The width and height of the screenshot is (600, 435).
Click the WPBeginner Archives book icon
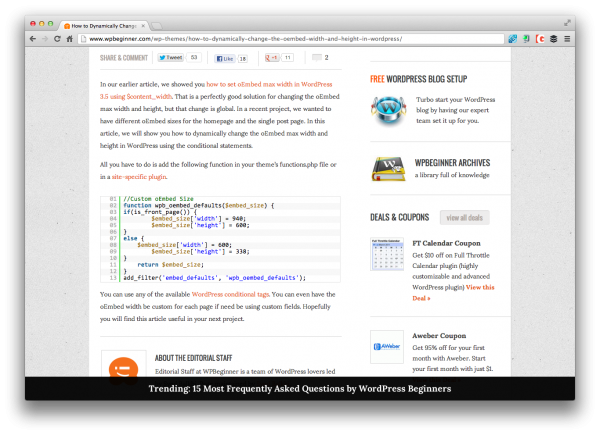388,169
